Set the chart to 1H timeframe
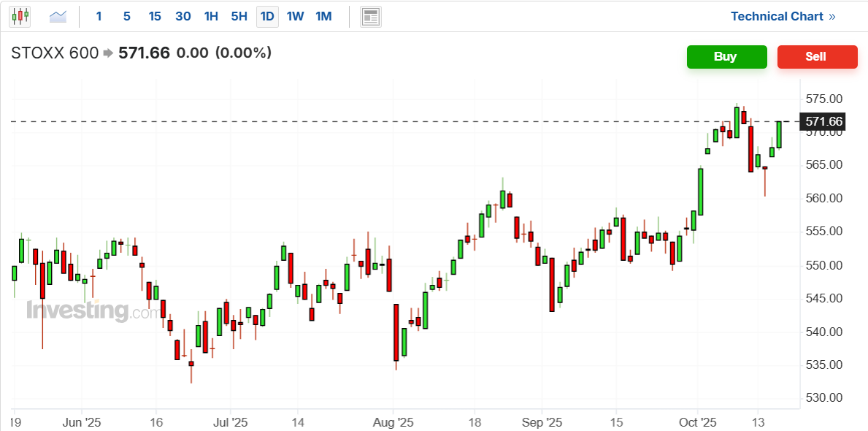 [x=211, y=16]
